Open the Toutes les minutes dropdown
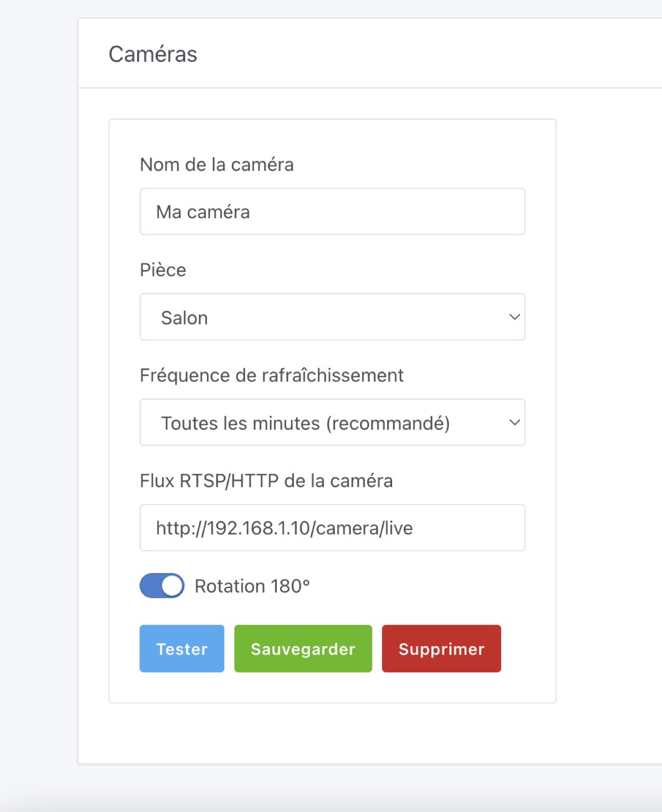The height and width of the screenshot is (812, 662). click(332, 423)
